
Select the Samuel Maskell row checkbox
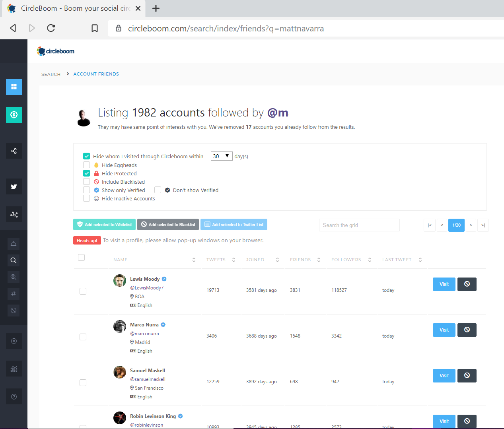(x=83, y=382)
